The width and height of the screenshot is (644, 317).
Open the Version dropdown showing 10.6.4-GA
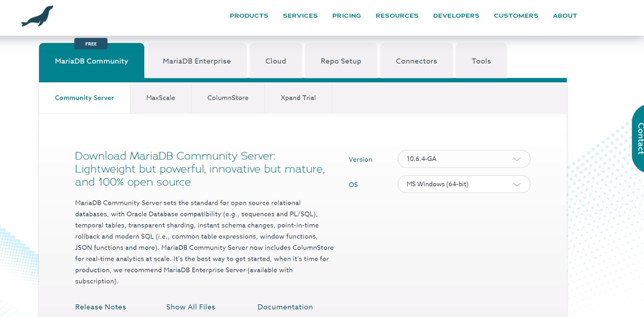(x=464, y=159)
